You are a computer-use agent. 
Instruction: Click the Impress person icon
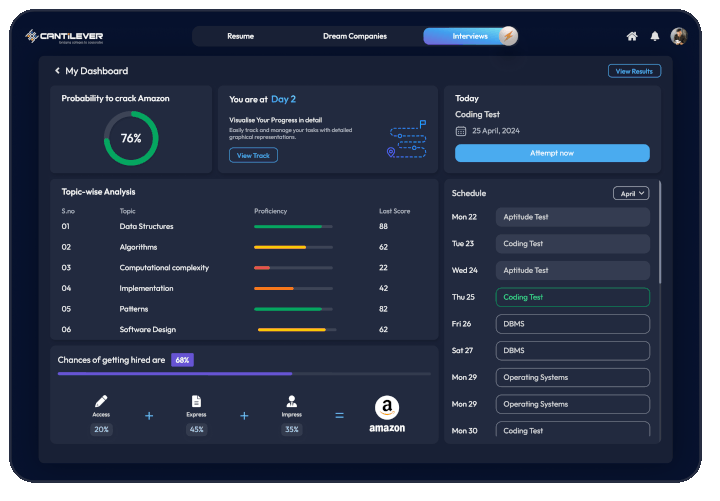291,401
